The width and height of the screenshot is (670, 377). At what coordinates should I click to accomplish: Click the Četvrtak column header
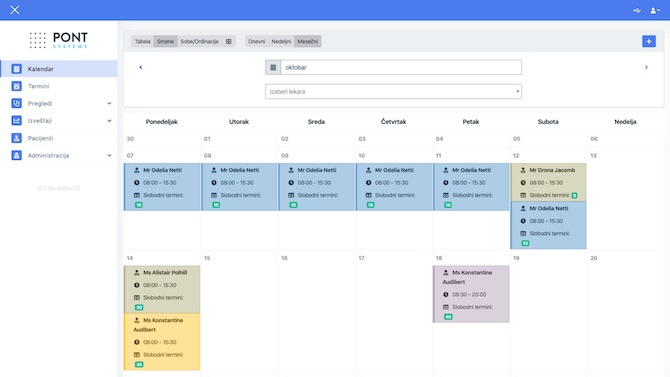pyautogui.click(x=393, y=122)
